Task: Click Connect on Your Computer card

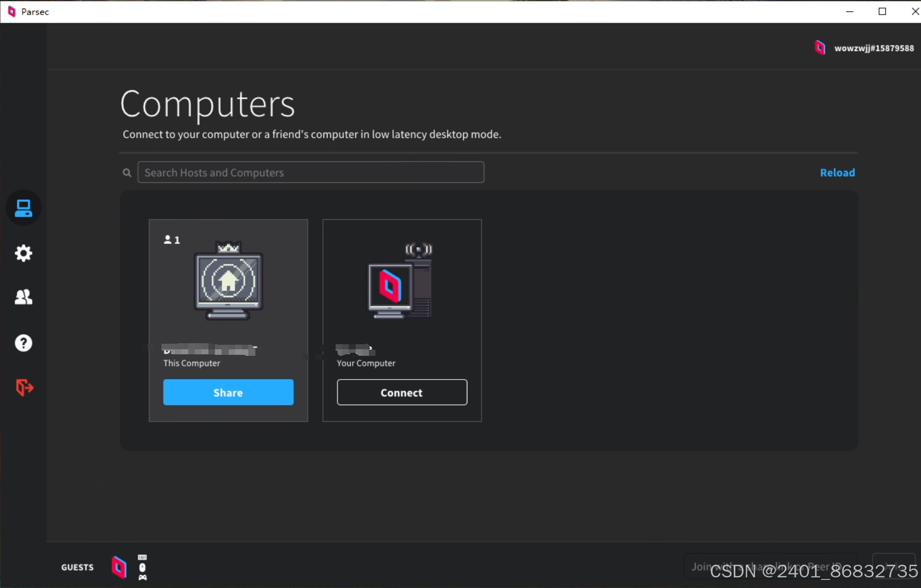Action: tap(402, 392)
